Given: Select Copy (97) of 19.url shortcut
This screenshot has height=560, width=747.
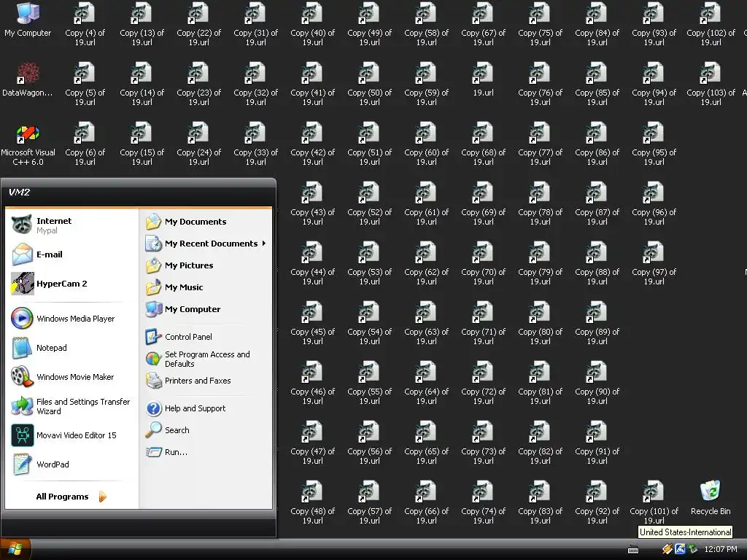Looking at the screenshot, I should (x=654, y=263).
